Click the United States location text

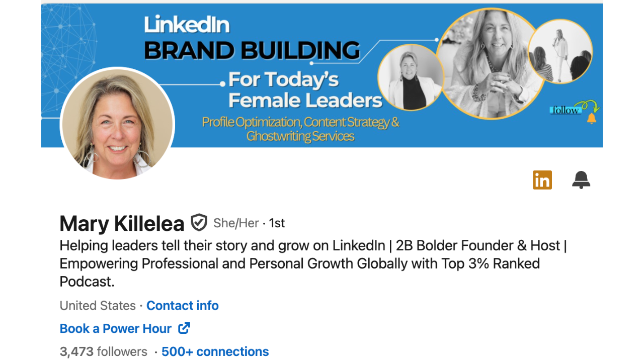98,306
